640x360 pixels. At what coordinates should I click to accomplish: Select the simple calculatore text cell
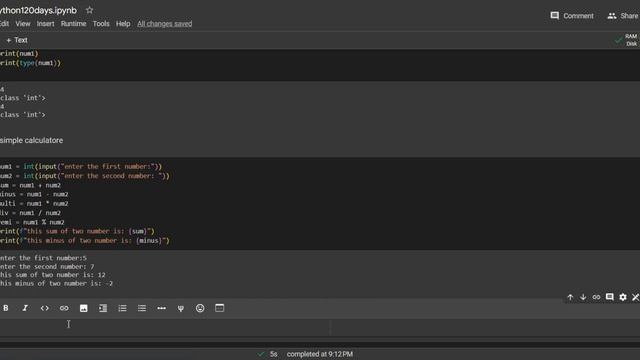click(31, 140)
